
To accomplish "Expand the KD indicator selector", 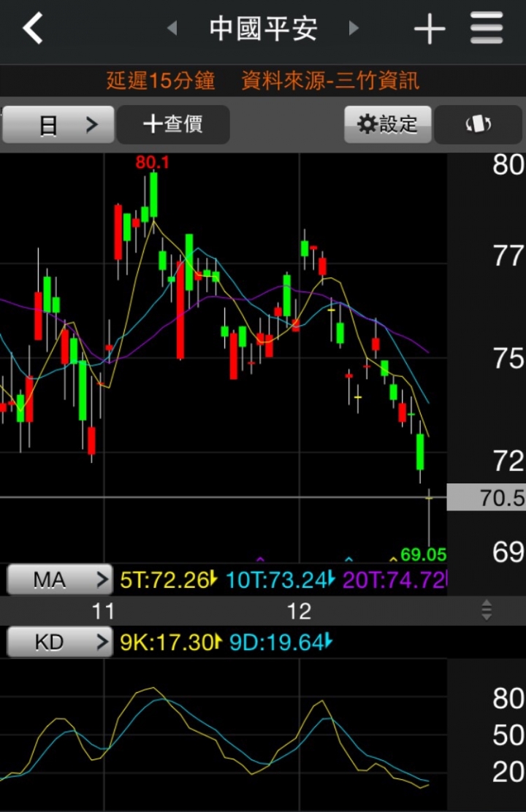I will click(x=60, y=642).
